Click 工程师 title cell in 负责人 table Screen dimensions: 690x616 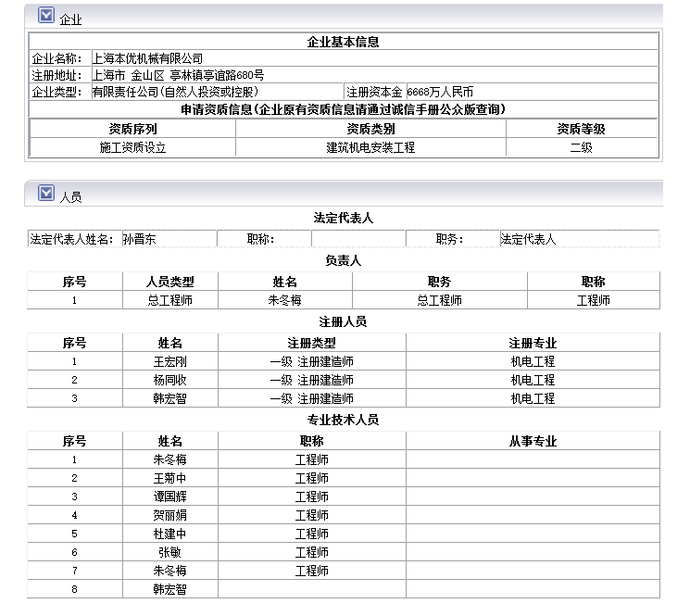[x=593, y=300]
